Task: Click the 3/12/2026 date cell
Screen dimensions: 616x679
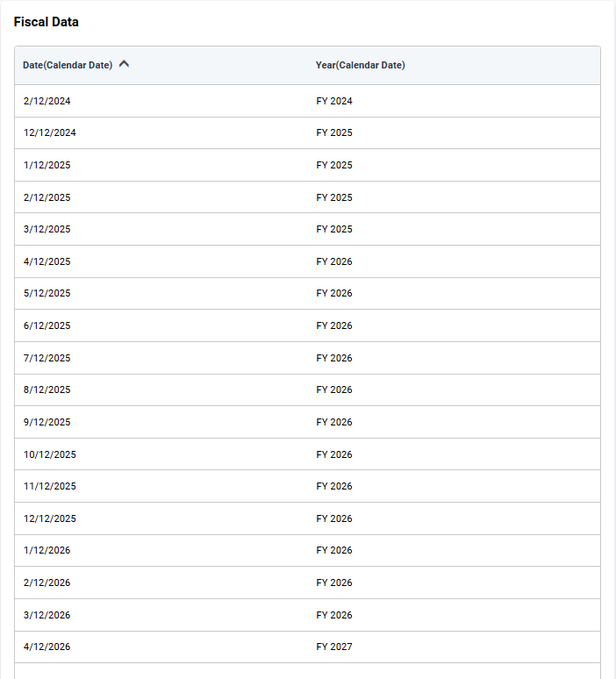Action: pyautogui.click(x=47, y=615)
